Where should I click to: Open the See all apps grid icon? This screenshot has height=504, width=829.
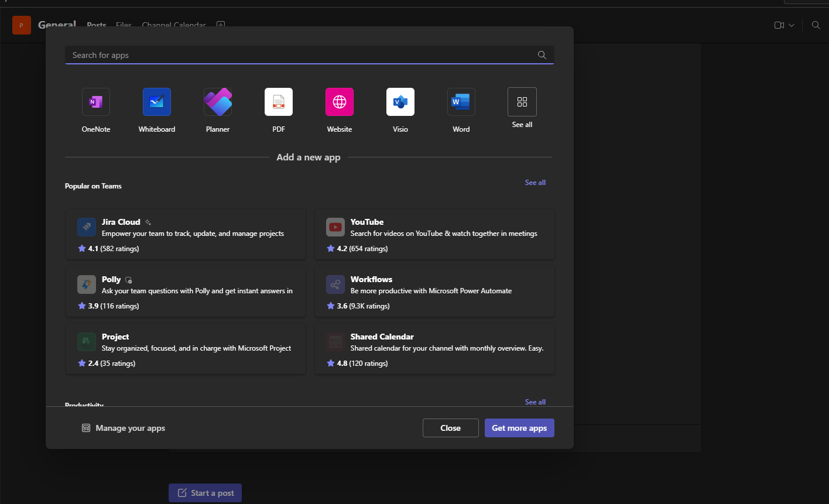pos(522,102)
